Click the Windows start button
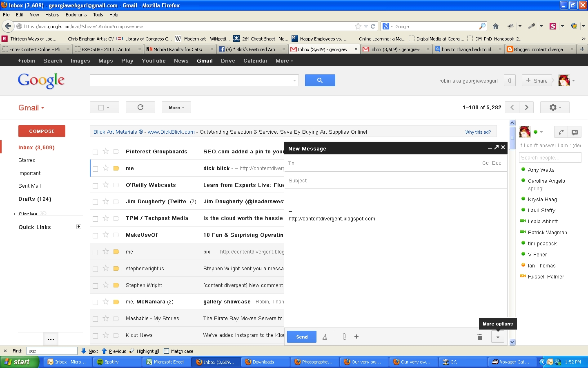Viewport: 588px width, 368px height. [x=19, y=362]
